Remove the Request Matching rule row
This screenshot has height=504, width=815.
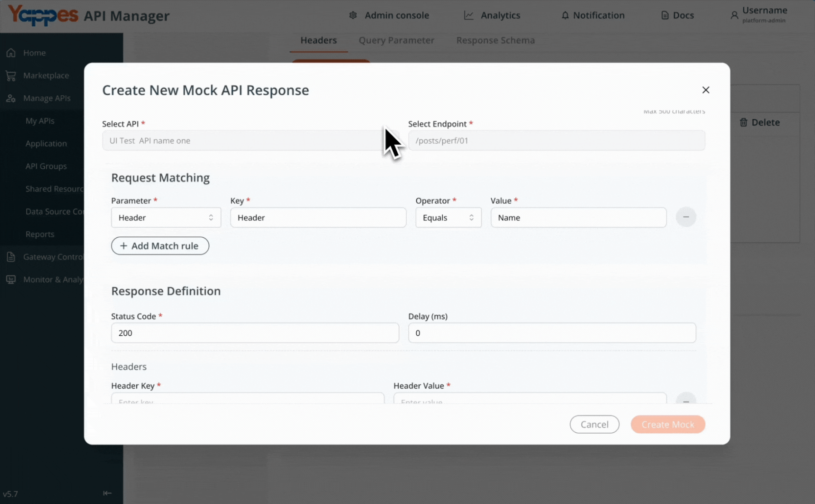pos(686,217)
